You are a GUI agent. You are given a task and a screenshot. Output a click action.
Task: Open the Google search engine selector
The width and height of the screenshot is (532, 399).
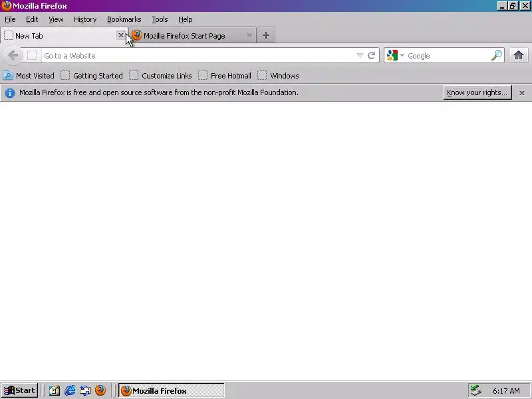pyautogui.click(x=395, y=55)
